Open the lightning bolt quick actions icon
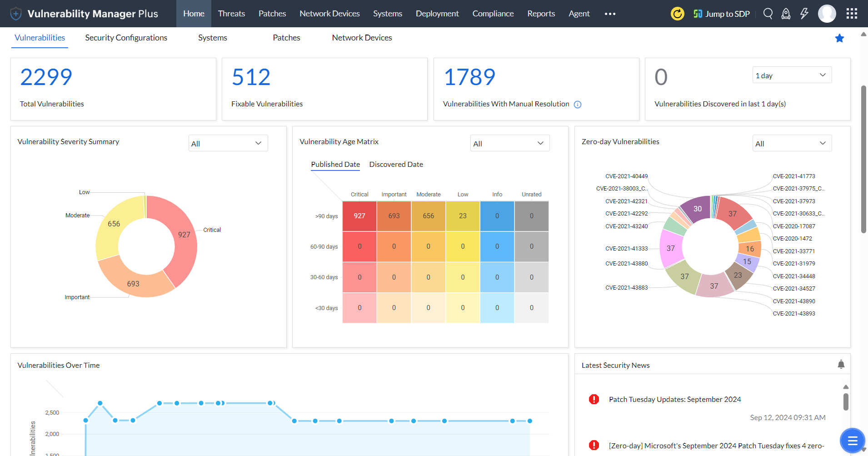 (804, 14)
